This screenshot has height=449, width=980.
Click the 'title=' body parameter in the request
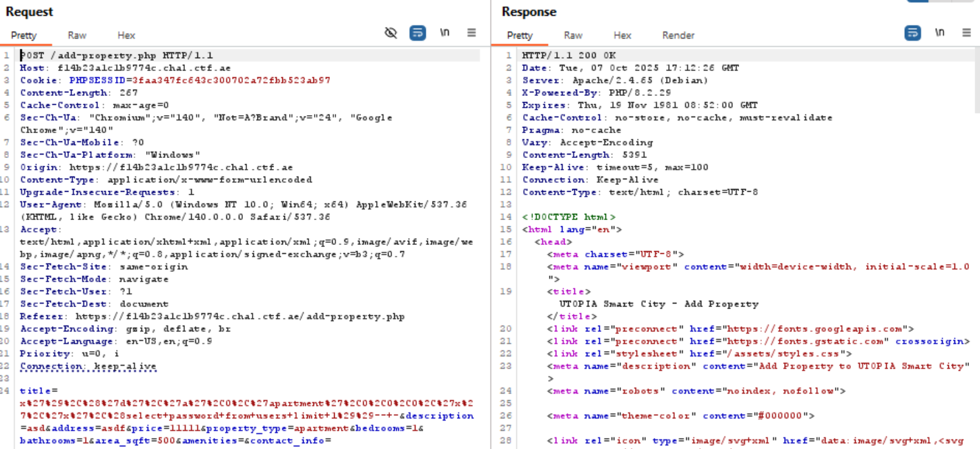coord(39,391)
